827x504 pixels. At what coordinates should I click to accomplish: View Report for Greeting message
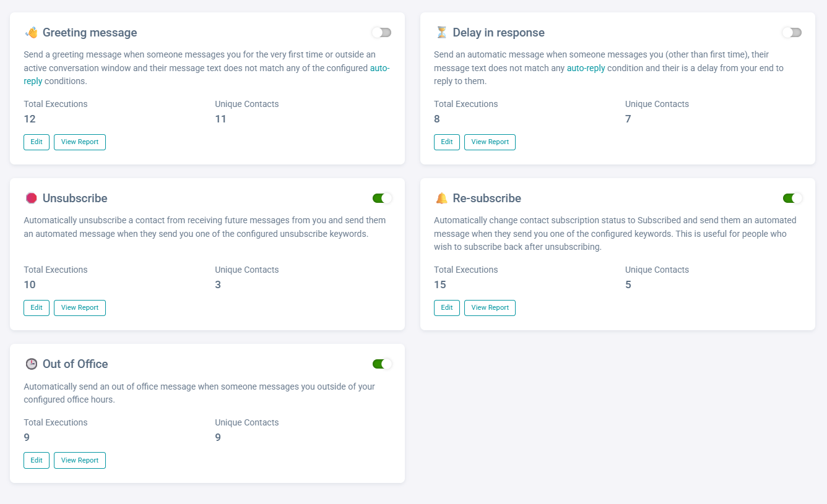80,142
